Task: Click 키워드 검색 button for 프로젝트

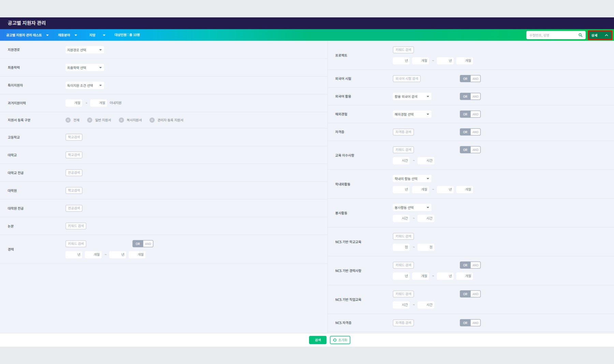Action: click(403, 50)
